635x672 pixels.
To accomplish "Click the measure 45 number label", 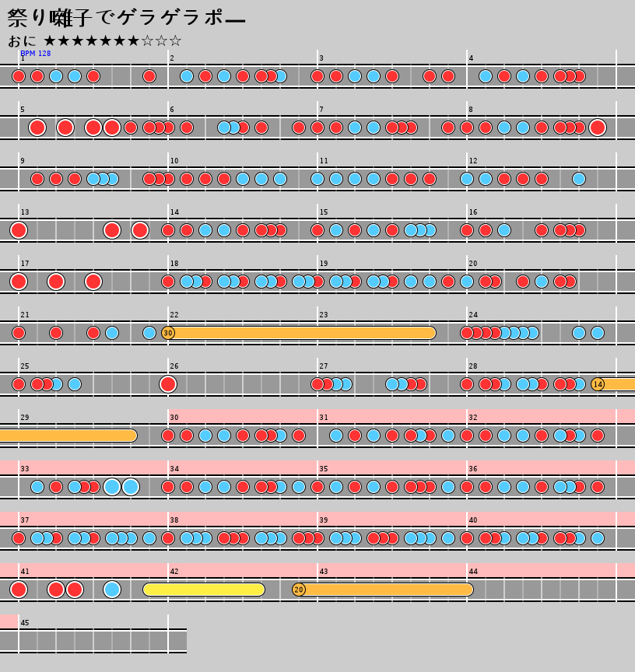I will click(x=25, y=623).
